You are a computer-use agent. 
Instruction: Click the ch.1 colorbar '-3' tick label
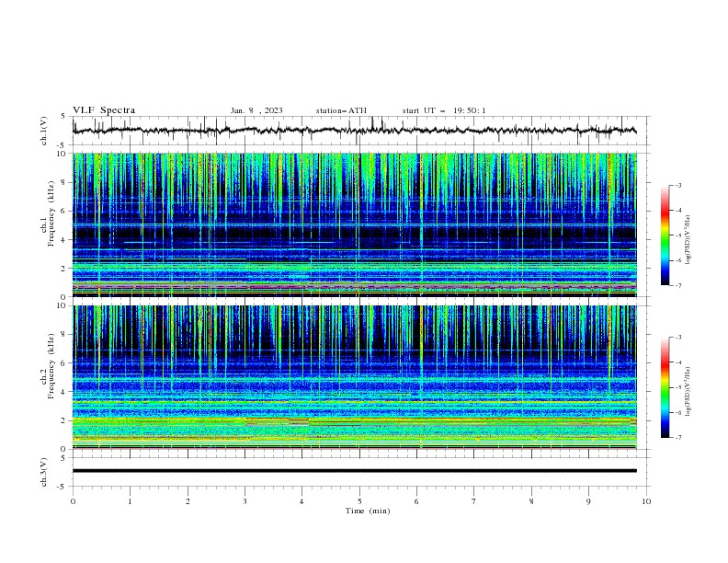coord(678,185)
